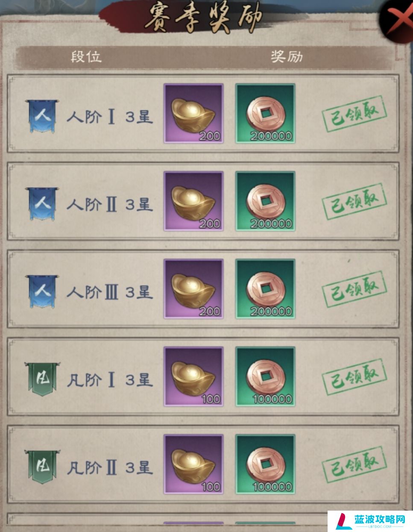Click the copper coin reward for 人阶Ⅰ 3星
413x532 pixels.
(x=265, y=113)
